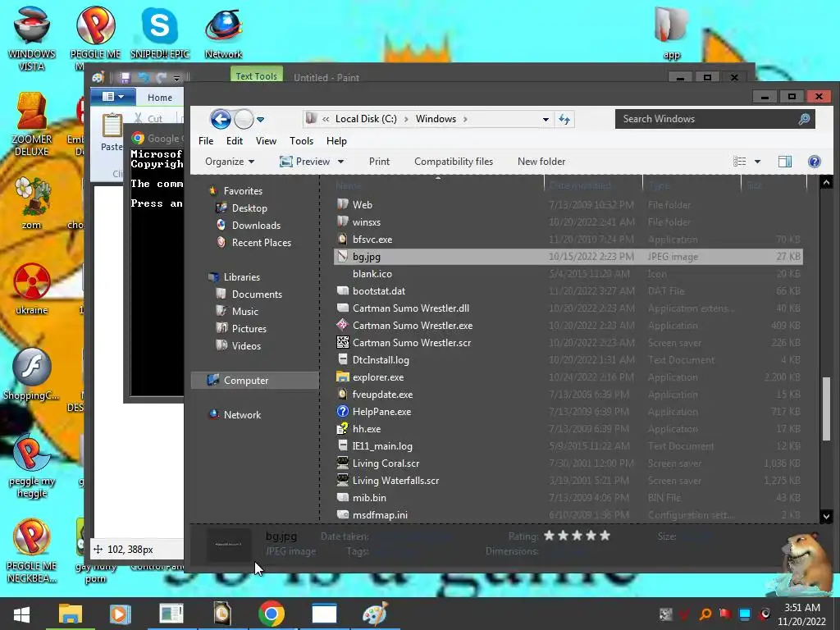The height and width of the screenshot is (630, 840).
Task: Select the bootstat.dat file
Action: click(x=379, y=291)
